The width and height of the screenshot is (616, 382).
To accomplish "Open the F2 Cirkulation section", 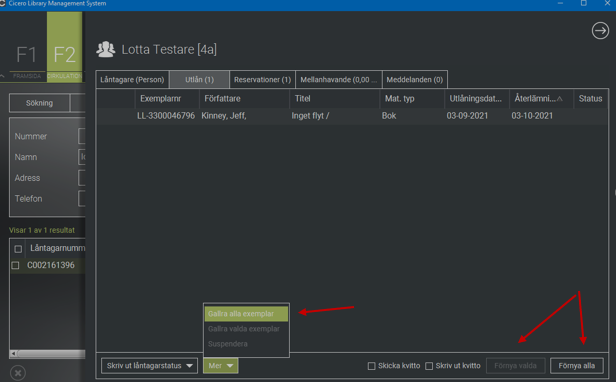I will 64,46.
